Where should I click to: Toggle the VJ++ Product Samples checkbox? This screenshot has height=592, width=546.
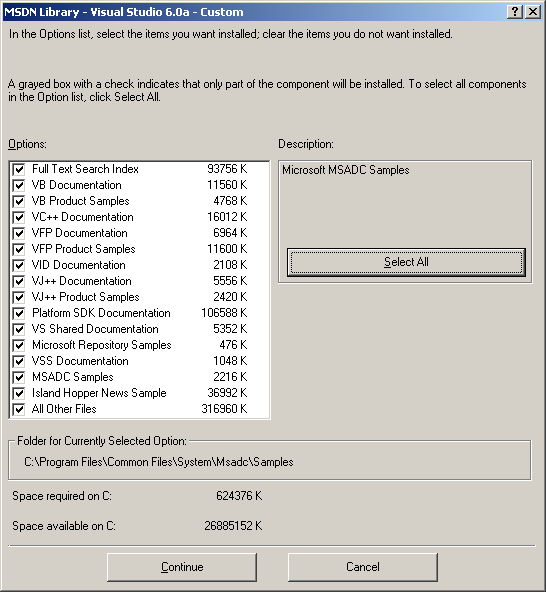click(19, 297)
